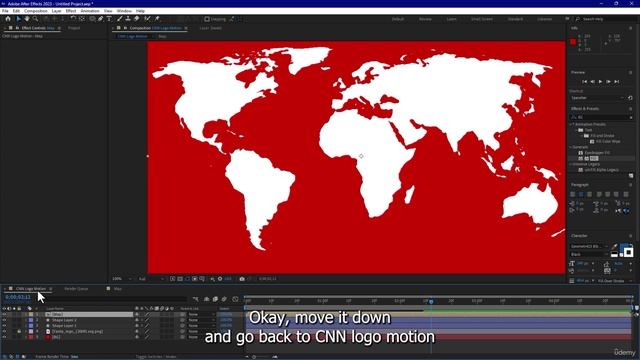Open the Layer menu
Screen dimensions: 640x360
(x=56, y=11)
